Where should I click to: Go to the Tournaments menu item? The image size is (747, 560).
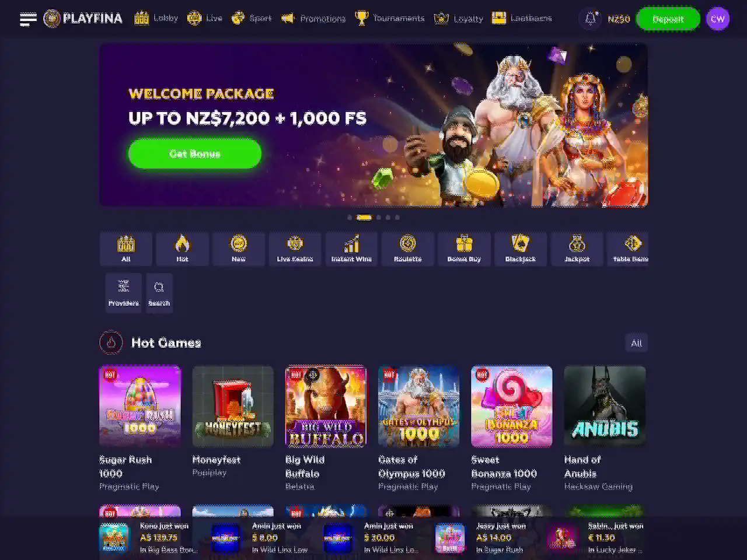[390, 19]
